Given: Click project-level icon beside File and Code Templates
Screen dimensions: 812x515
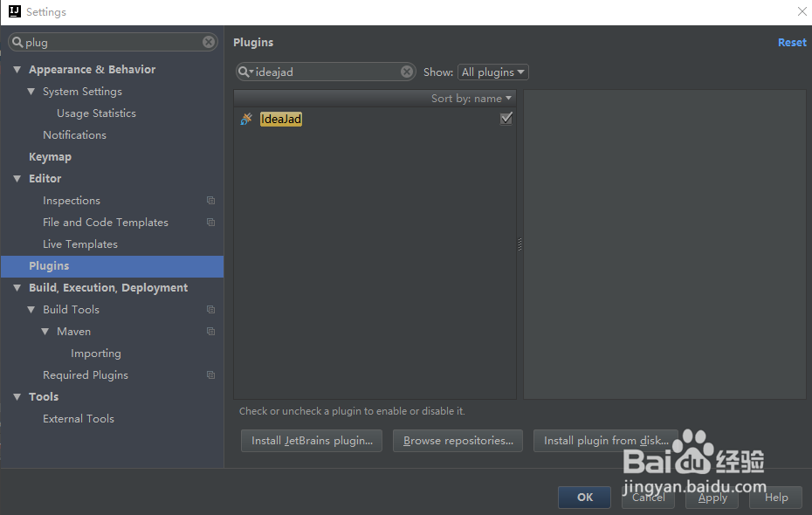Looking at the screenshot, I should point(210,222).
